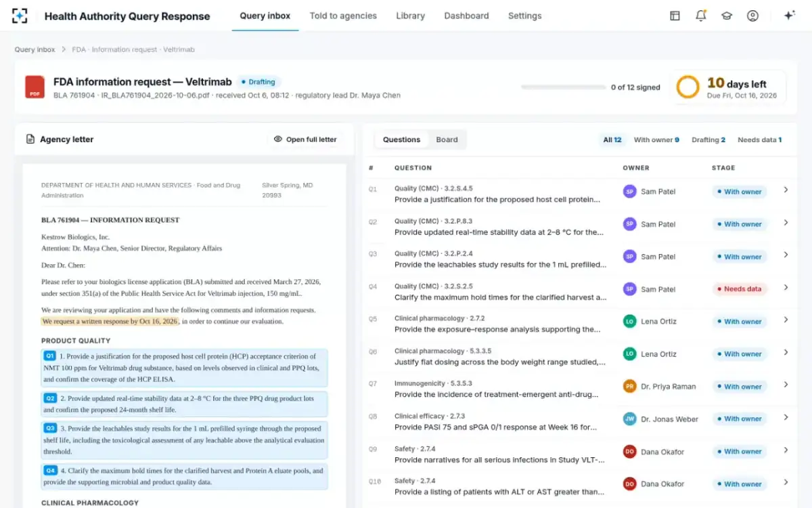812x508 pixels.
Task: Click With owner stage in Q1 row
Action: [x=739, y=192]
